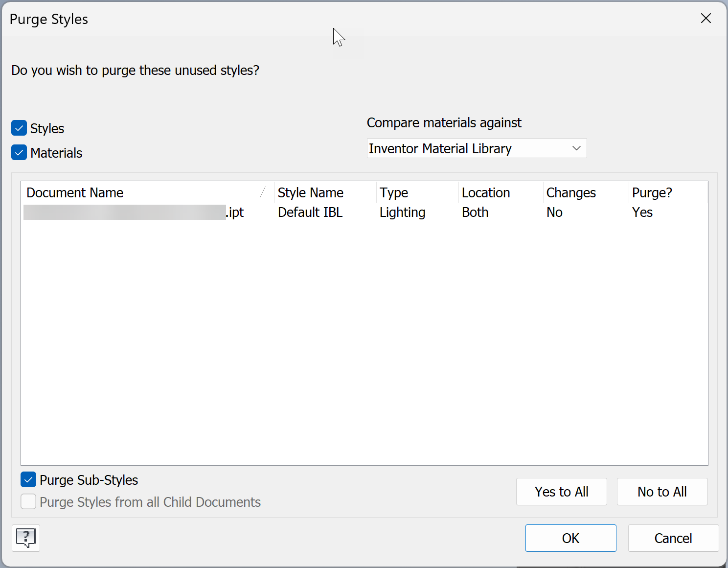Uncheck the Styles checkbox
728x568 pixels.
19,128
